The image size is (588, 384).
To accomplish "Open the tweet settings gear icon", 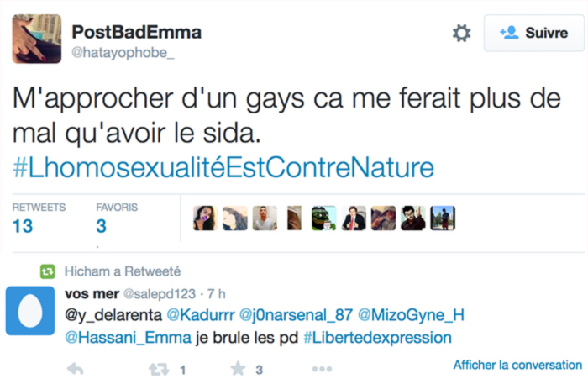I will tap(461, 33).
